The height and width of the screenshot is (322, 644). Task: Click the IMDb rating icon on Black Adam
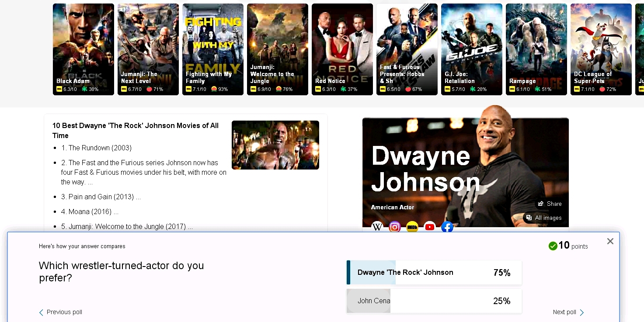[59, 89]
